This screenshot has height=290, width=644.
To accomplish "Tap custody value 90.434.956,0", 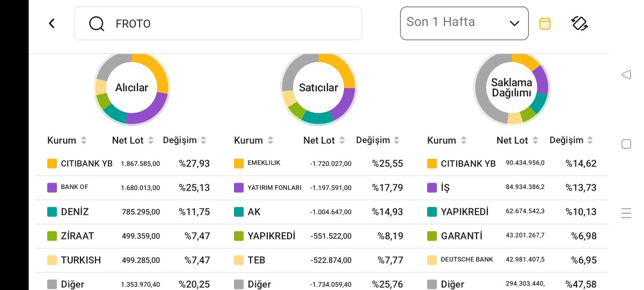I will tap(525, 163).
